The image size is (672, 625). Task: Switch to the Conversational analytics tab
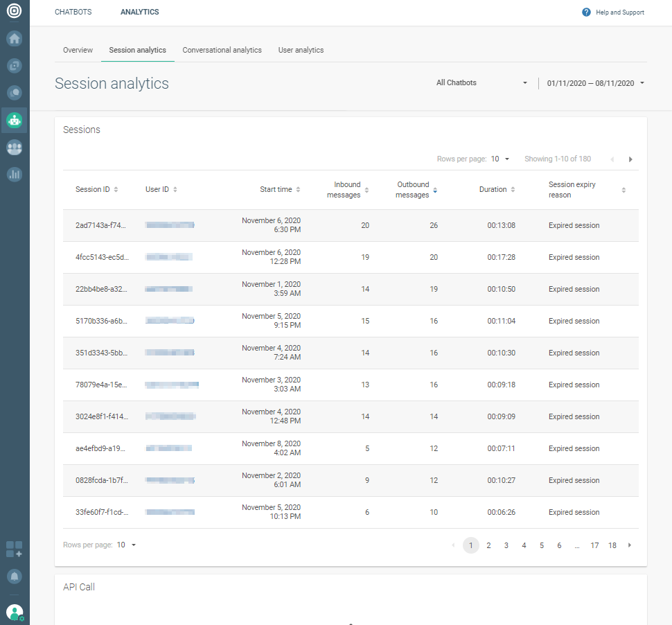(x=222, y=51)
